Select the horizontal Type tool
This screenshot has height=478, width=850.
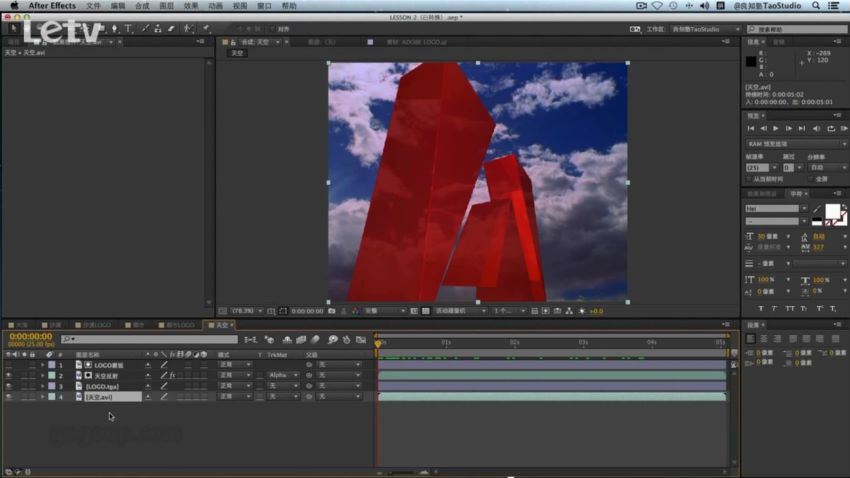tap(128, 29)
